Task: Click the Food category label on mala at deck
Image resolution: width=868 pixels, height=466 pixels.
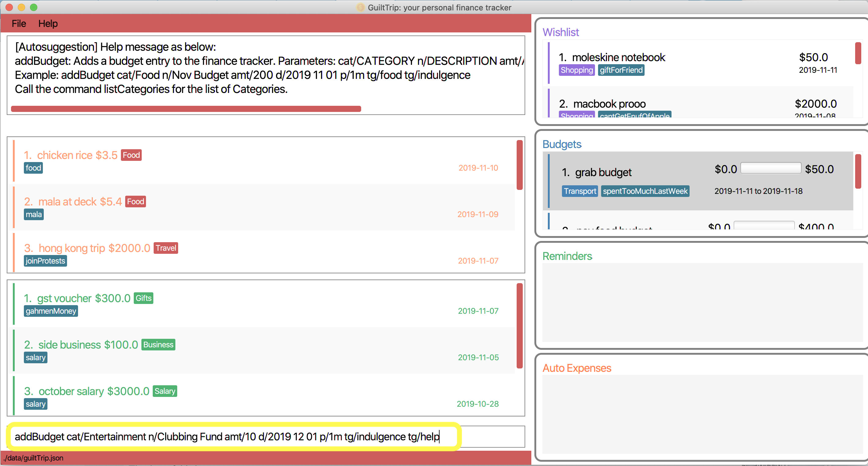Action: click(136, 201)
